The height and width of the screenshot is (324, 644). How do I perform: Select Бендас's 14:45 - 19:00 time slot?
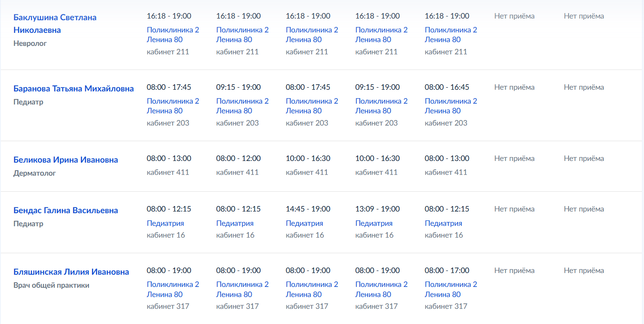pos(308,209)
